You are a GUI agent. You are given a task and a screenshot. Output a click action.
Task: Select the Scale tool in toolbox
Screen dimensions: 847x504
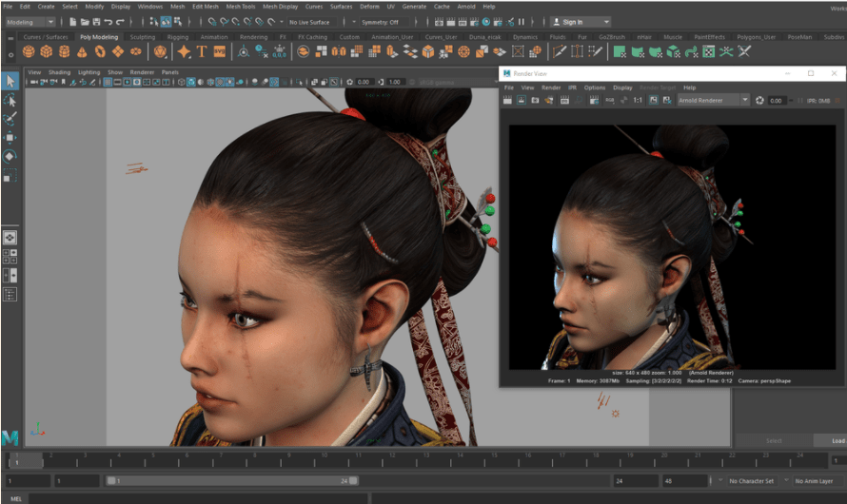[x=10, y=175]
